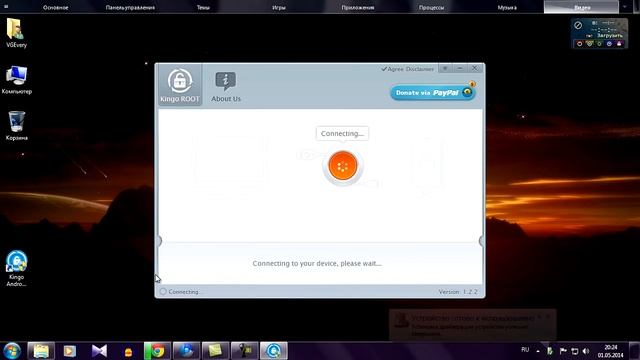The width and height of the screenshot is (640, 360).
Task: Click the red icon in gadget row
Action: [580, 44]
